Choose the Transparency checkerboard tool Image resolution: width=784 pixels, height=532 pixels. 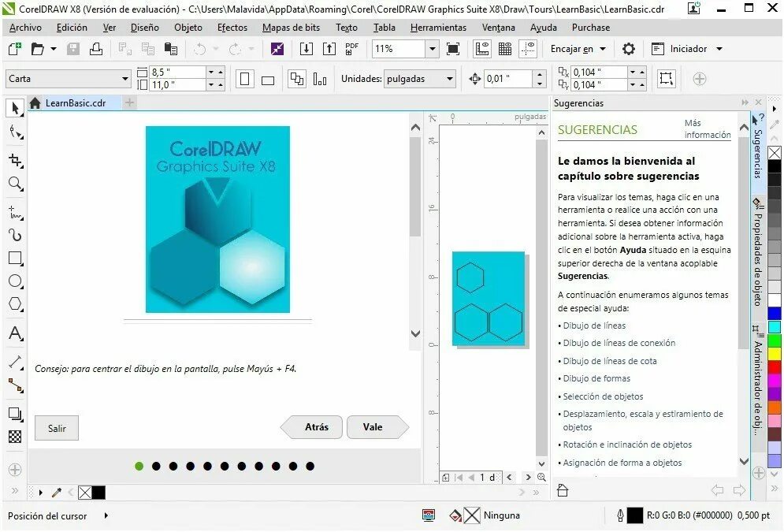click(x=16, y=437)
